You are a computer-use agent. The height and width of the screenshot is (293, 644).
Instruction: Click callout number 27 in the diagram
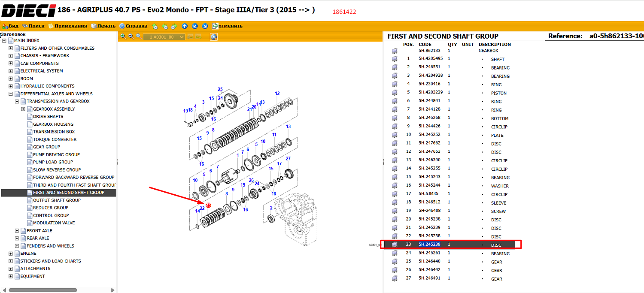(x=288, y=159)
